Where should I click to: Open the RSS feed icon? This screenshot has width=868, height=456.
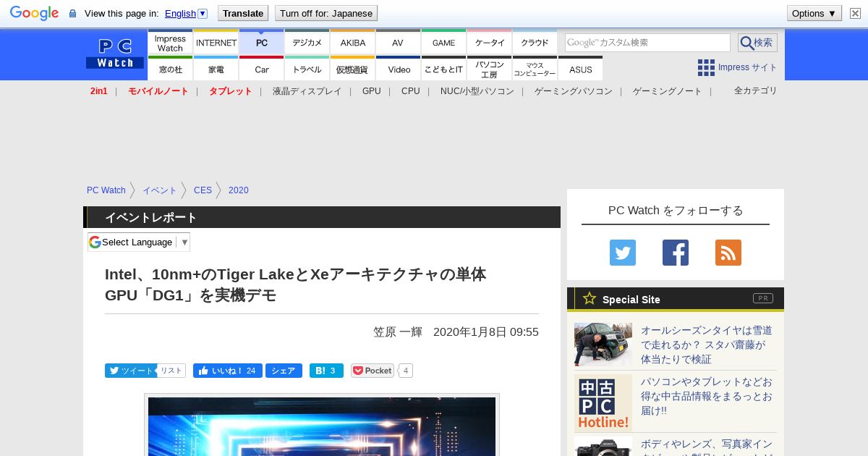pyautogui.click(x=728, y=253)
